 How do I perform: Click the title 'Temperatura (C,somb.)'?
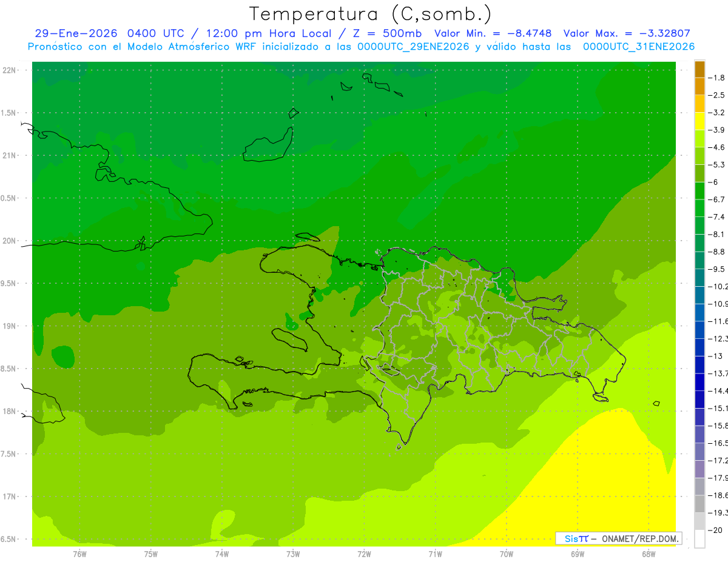371,14
